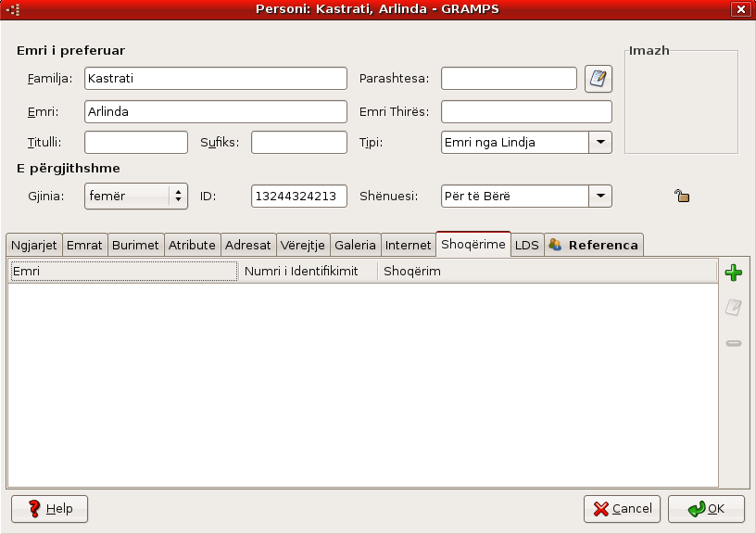Confirm with the OK button
Image resolution: width=756 pixels, height=534 pixels.
pyautogui.click(x=706, y=508)
